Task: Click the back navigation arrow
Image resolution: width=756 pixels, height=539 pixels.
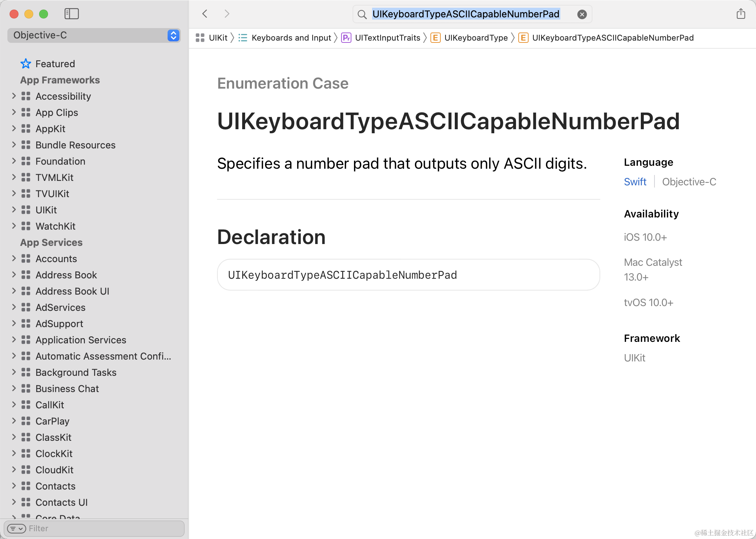Action: 205,14
